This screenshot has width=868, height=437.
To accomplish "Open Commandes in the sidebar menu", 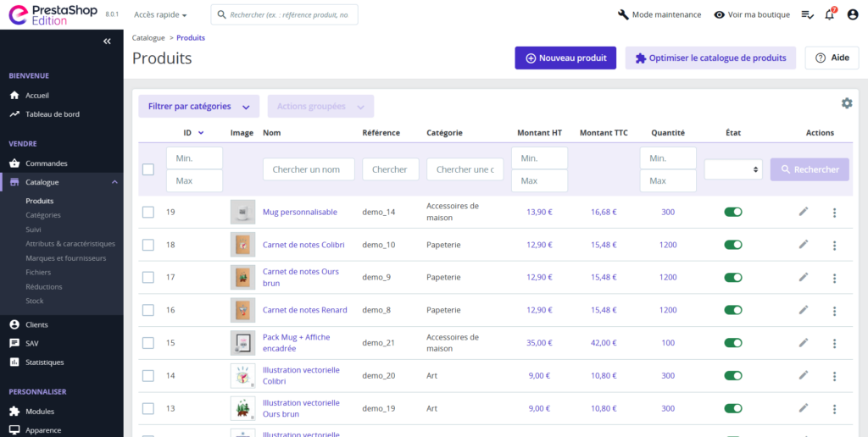I will 47,163.
